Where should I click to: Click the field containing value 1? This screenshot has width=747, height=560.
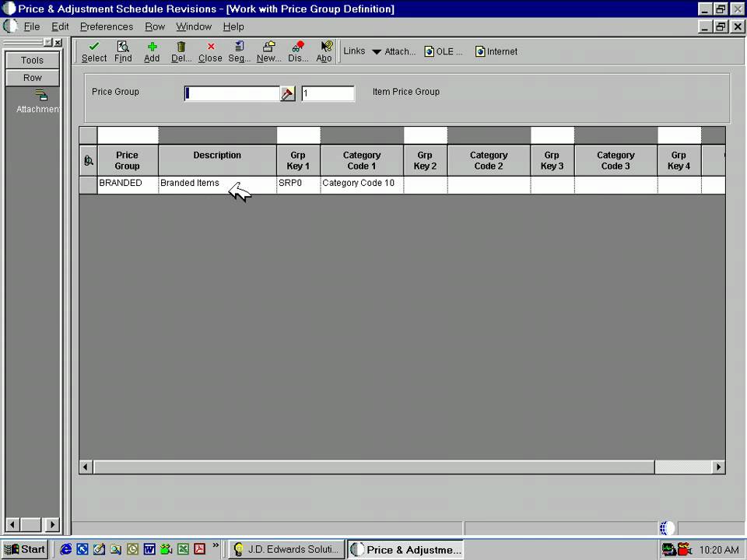(x=328, y=93)
